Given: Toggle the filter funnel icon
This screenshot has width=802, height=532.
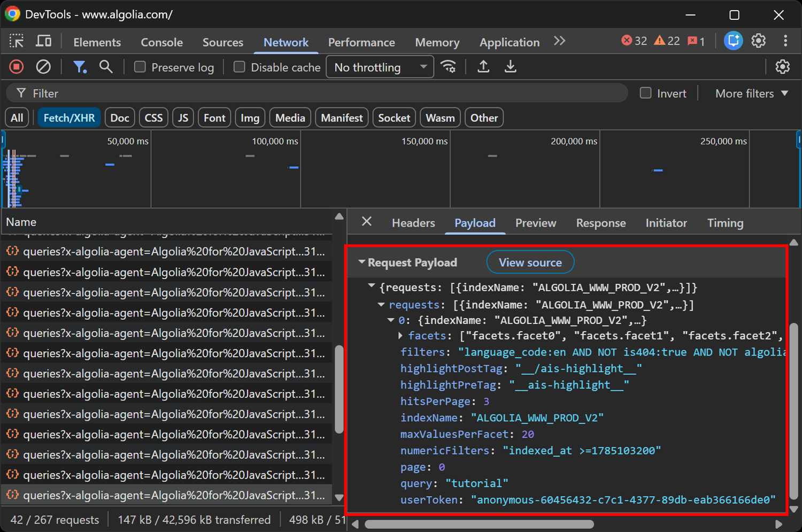Looking at the screenshot, I should [x=80, y=67].
